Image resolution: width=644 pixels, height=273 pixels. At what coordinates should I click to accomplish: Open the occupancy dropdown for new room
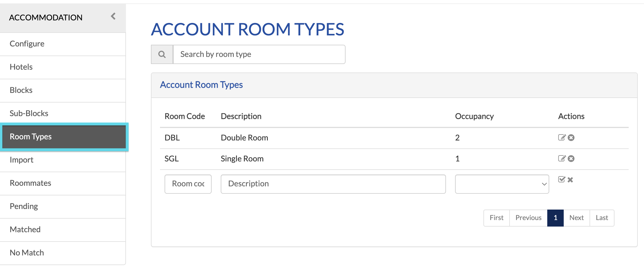(502, 184)
